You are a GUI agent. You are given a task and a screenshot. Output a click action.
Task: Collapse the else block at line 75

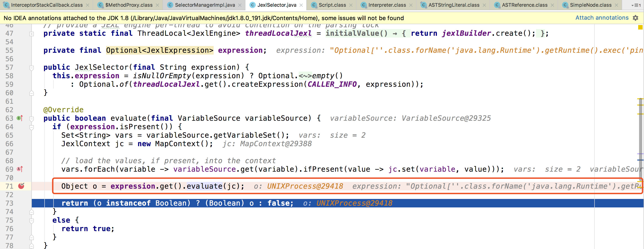[32, 221]
